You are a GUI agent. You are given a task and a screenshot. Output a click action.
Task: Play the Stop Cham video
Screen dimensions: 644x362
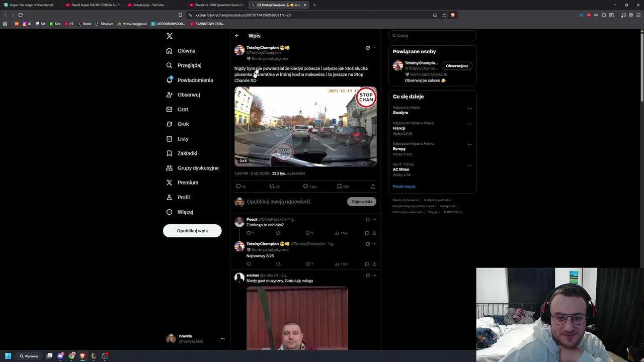tap(305, 126)
